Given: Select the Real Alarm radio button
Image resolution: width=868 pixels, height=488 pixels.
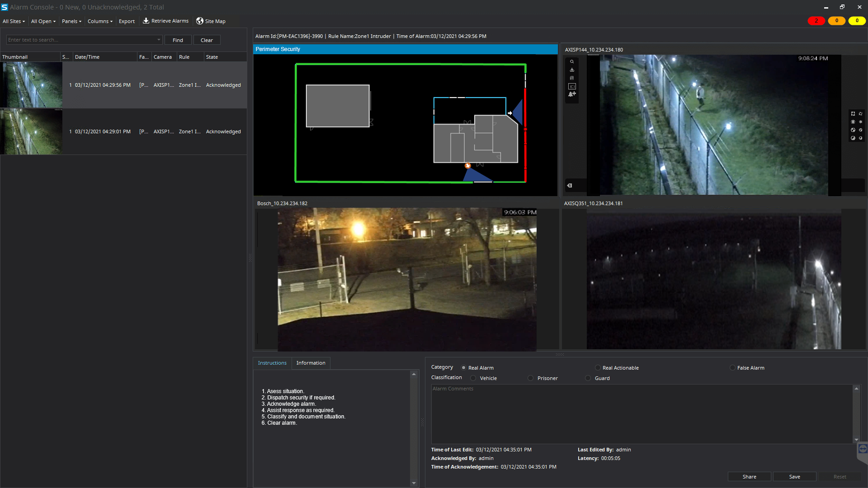Looking at the screenshot, I should click(x=463, y=367).
